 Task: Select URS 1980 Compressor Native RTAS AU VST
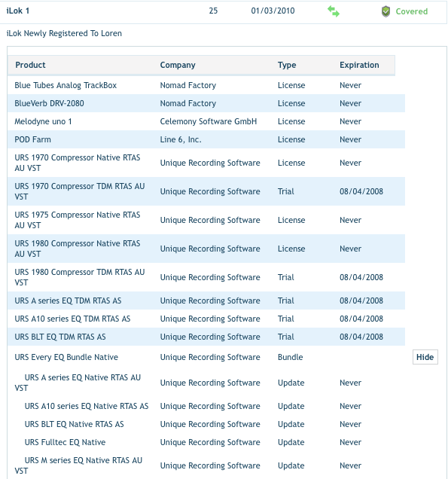(x=78, y=249)
